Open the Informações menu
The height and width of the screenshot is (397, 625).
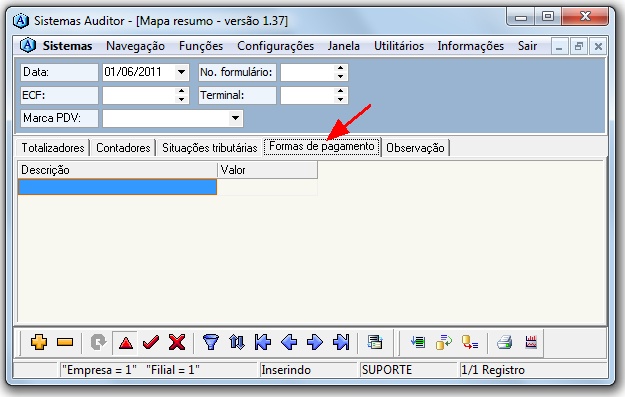(470, 46)
